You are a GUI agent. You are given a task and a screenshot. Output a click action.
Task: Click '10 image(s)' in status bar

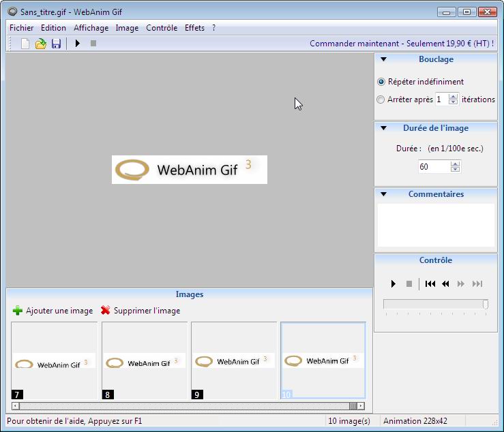point(349,421)
